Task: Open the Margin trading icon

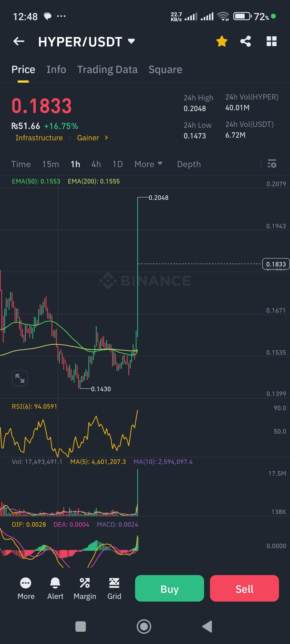Action: 85,589
